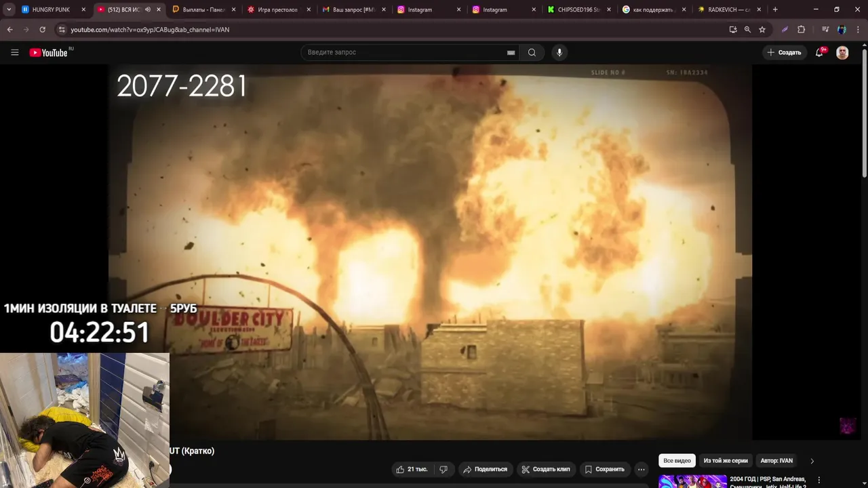Viewport: 868px width, 488px height.
Task: Select Из той же серии chip
Action: coord(726,461)
